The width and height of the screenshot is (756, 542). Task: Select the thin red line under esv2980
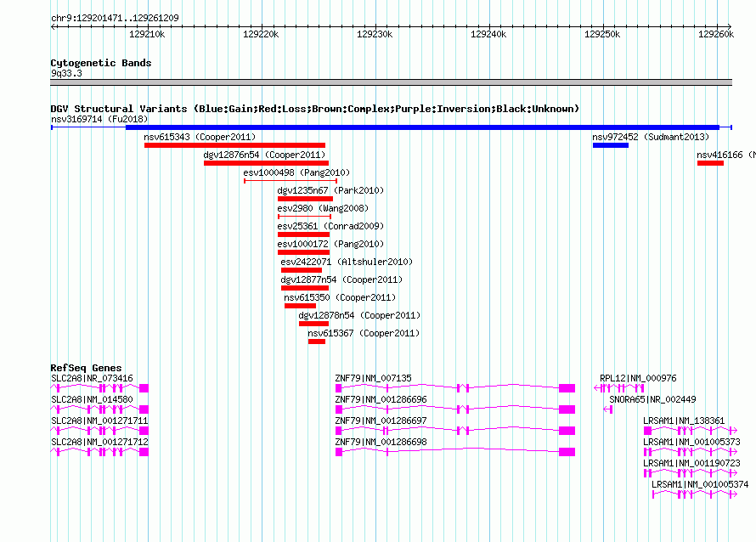tap(305, 217)
